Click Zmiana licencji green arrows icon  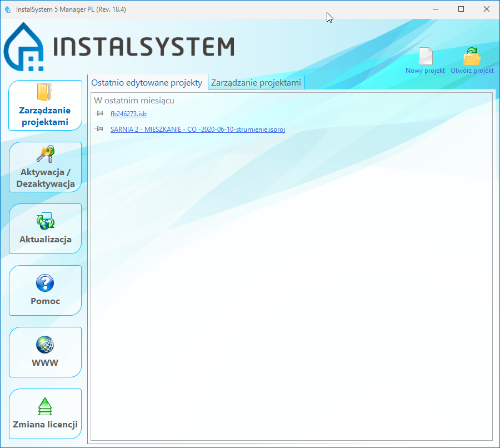[x=45, y=406]
